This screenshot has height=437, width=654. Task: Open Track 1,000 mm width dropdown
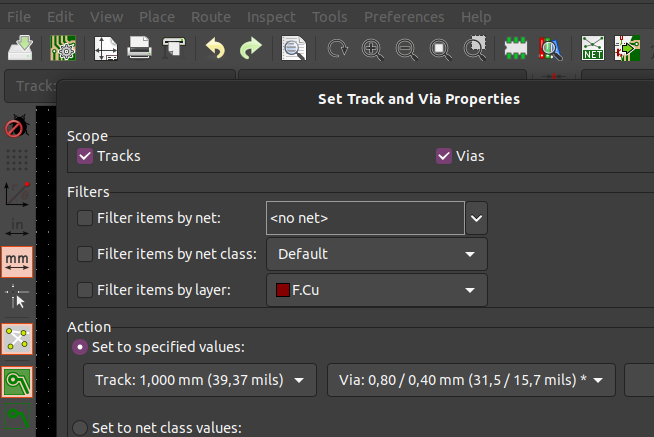click(200, 380)
